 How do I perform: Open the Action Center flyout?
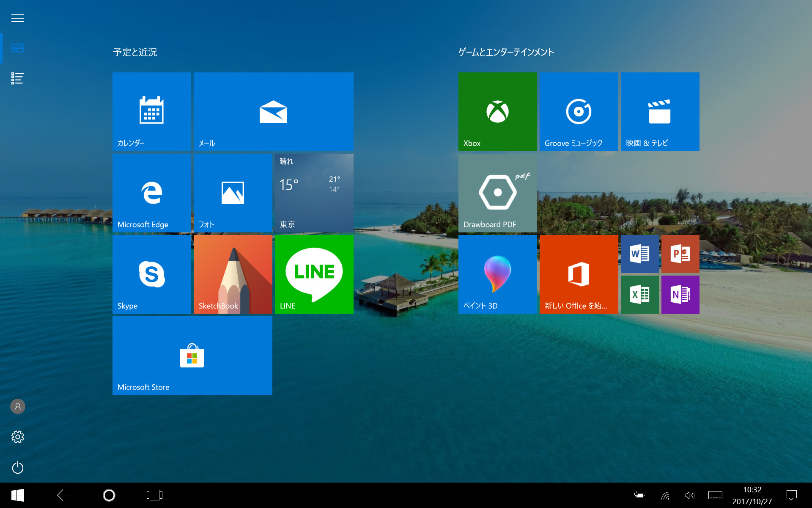[793, 495]
